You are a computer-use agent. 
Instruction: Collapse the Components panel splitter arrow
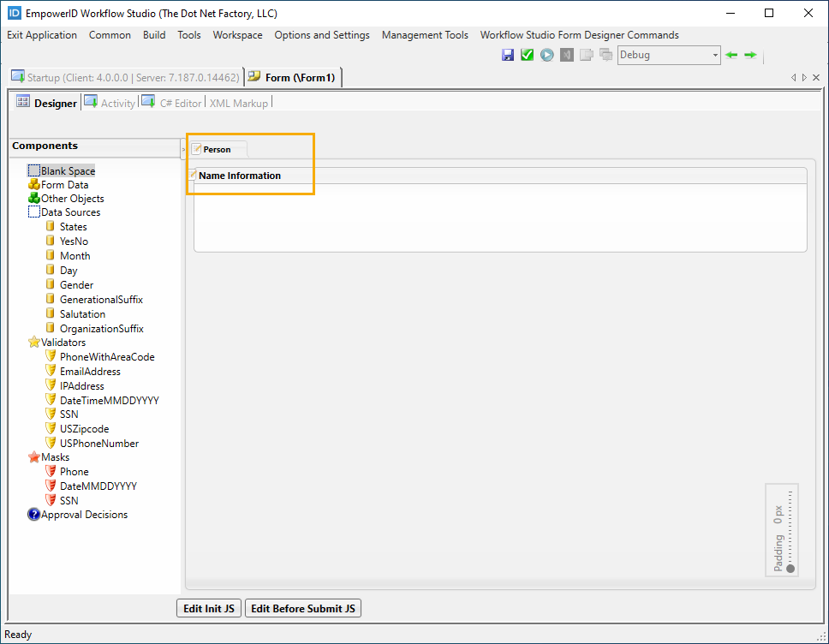[183, 149]
